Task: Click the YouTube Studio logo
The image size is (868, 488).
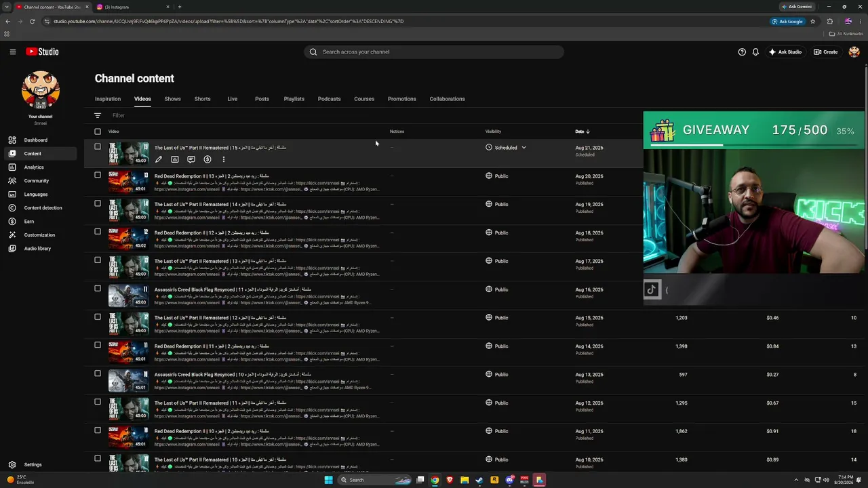Action: [x=42, y=52]
